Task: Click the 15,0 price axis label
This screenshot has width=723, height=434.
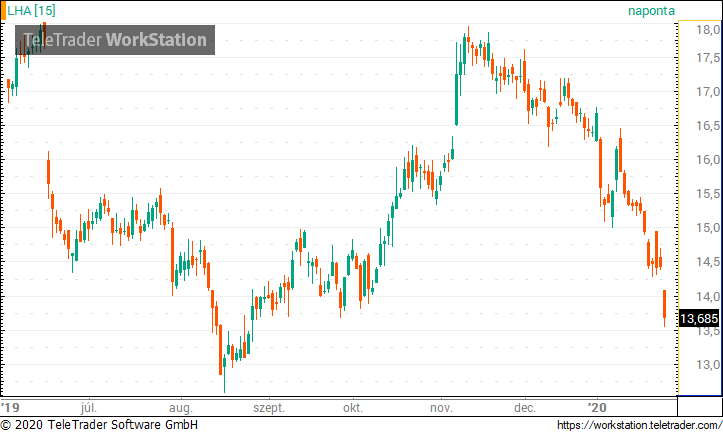Action: (708, 228)
